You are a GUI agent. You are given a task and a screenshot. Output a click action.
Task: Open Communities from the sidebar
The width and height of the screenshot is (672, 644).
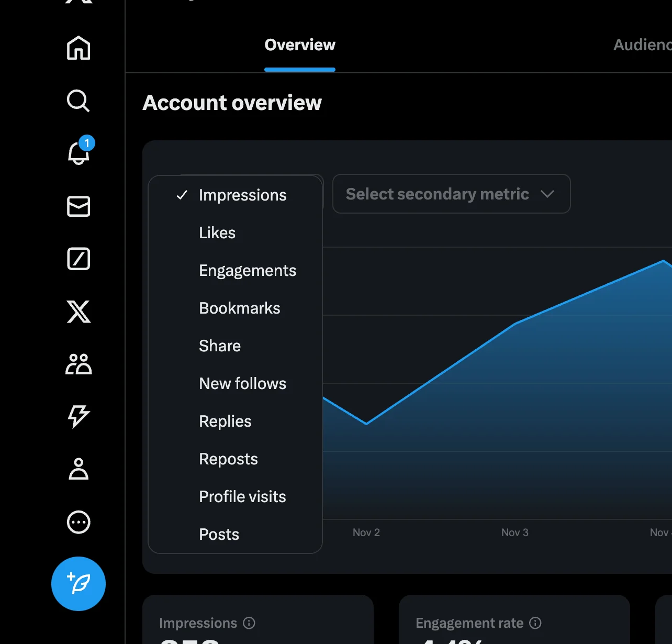pyautogui.click(x=78, y=364)
